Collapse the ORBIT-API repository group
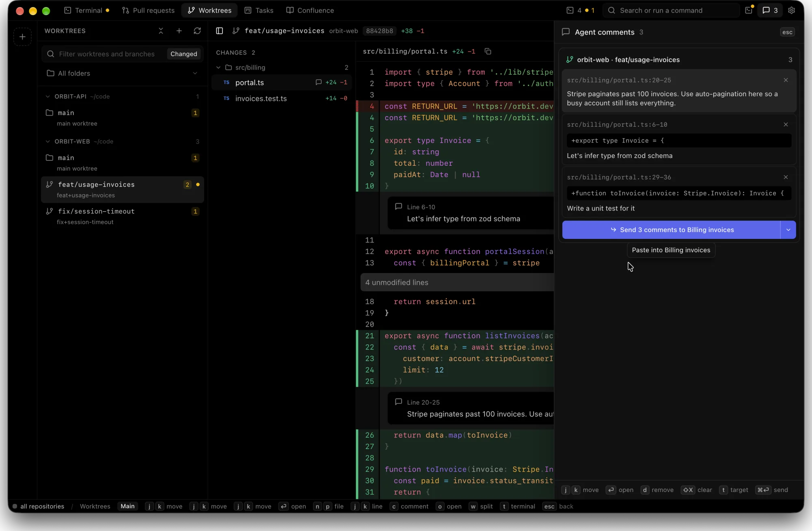Image resolution: width=812 pixels, height=531 pixels. pos(48,97)
